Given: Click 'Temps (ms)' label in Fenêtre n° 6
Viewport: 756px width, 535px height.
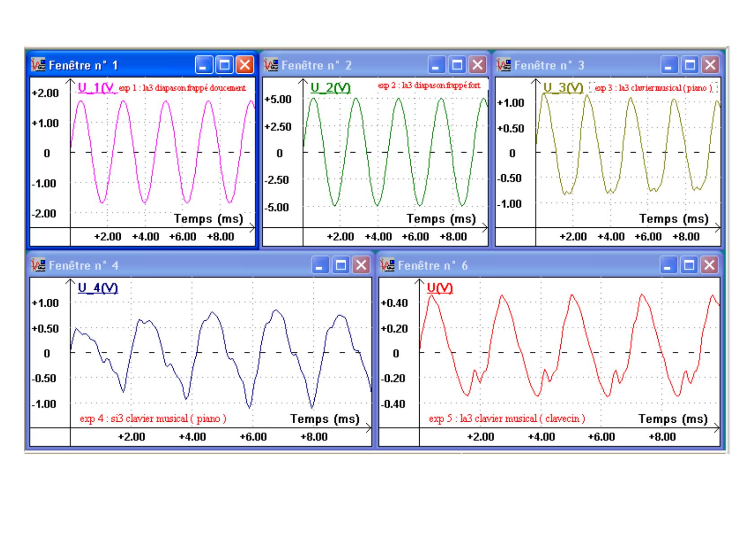Looking at the screenshot, I should tap(673, 419).
